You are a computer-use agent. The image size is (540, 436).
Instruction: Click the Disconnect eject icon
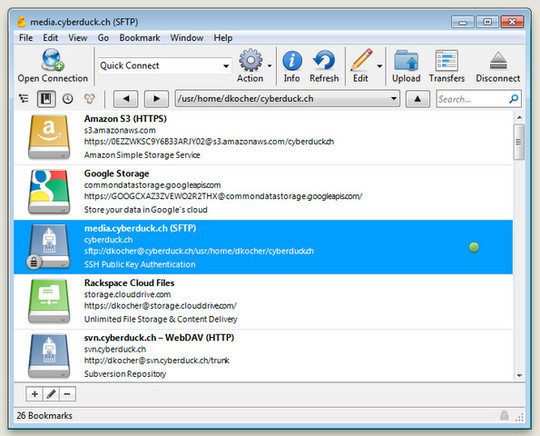pos(498,61)
